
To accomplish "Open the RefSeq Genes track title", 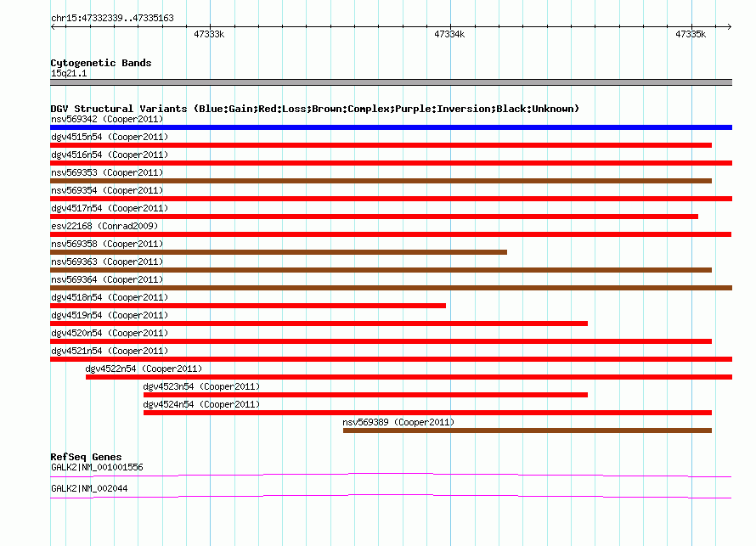I will point(86,457).
